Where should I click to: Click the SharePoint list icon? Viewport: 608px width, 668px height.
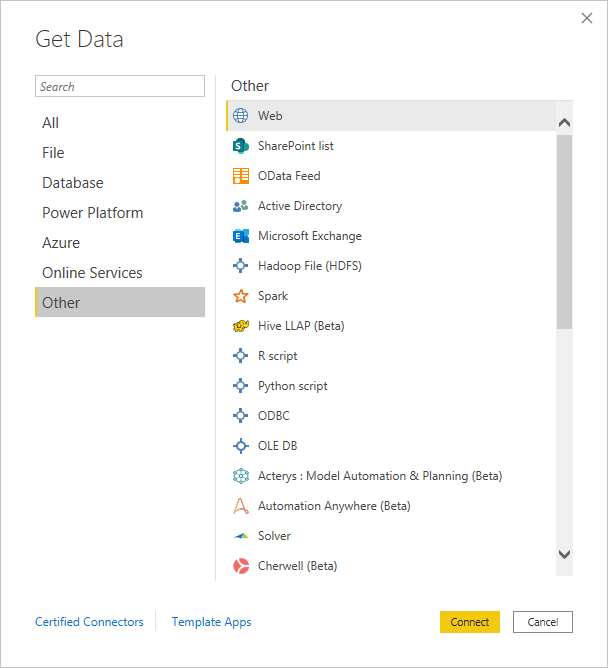[241, 146]
